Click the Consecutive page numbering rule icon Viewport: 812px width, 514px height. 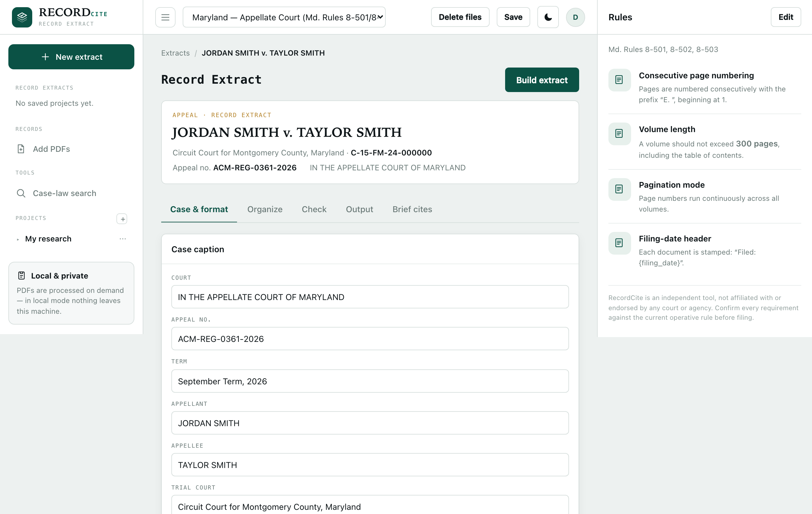point(619,80)
